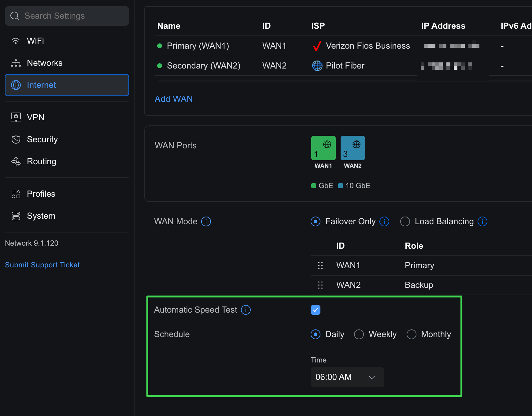Click the Add WAN link
This screenshot has height=416, width=532.
coord(174,99)
